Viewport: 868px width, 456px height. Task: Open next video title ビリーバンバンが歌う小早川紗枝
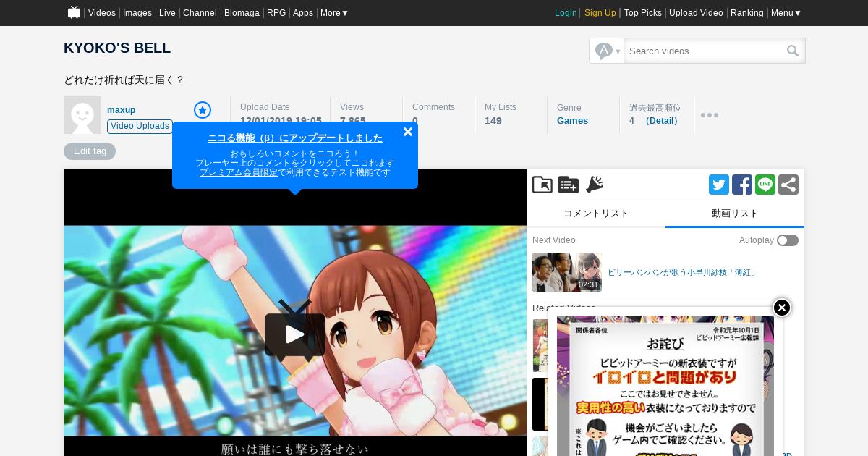[682, 273]
